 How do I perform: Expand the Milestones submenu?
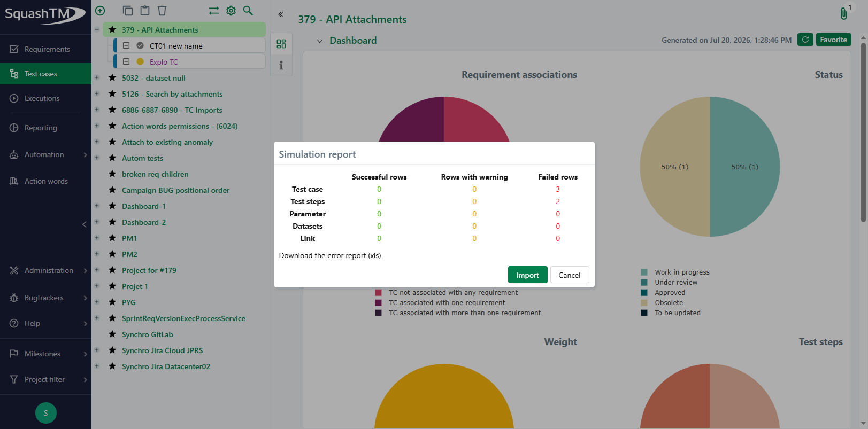pos(85,354)
